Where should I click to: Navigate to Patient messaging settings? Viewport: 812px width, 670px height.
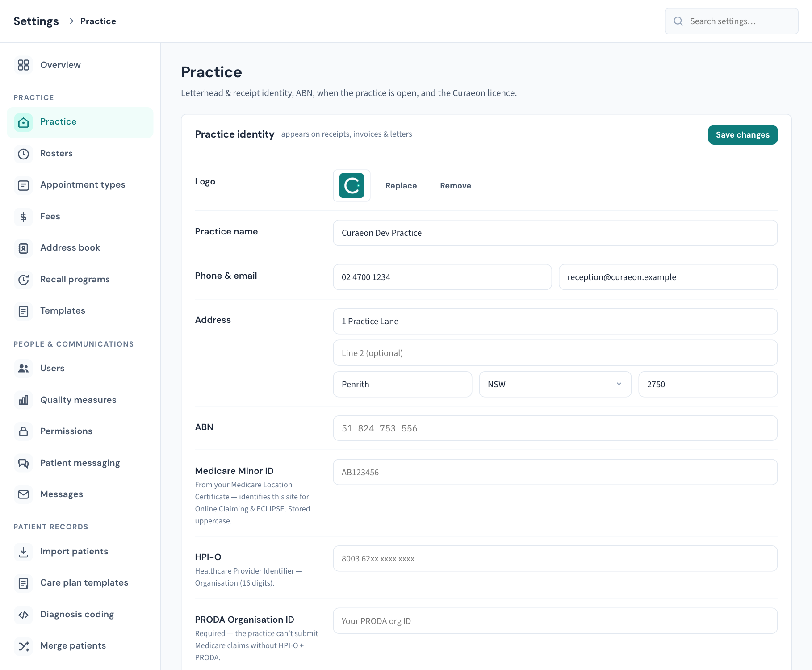80,463
